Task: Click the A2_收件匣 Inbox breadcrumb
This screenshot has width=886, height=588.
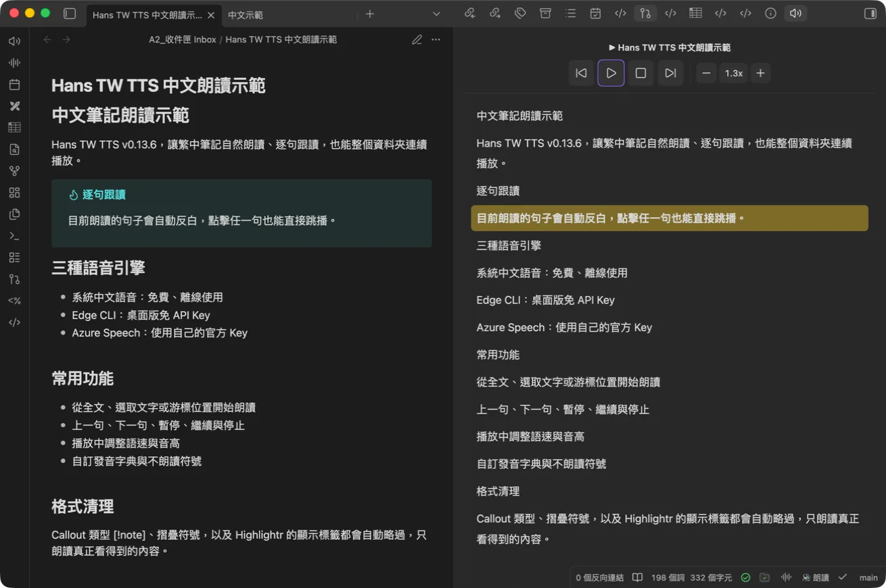Action: 183,40
